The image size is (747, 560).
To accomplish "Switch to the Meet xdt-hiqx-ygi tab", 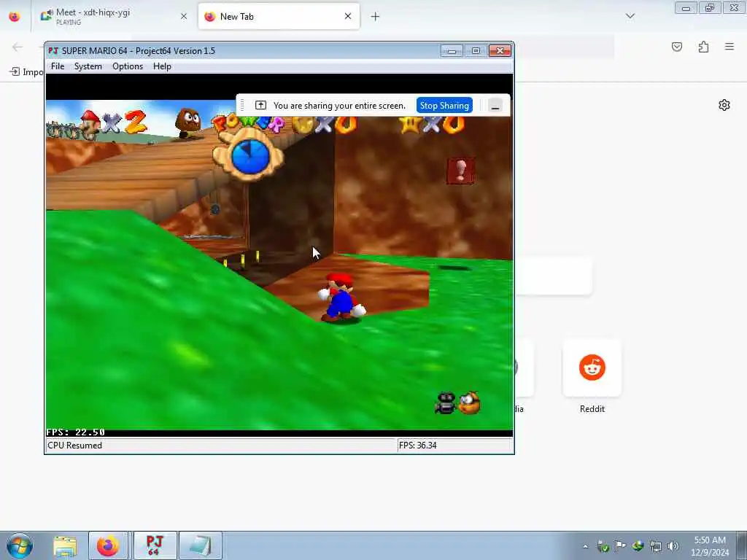I will click(x=112, y=16).
